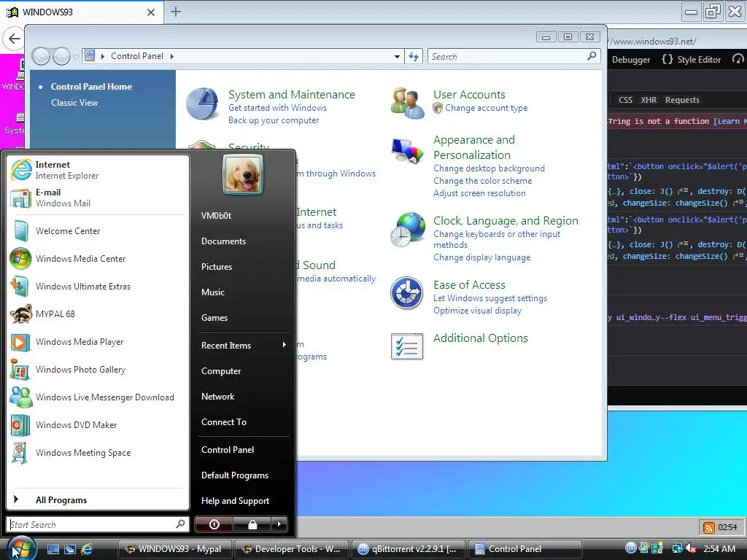Open the address bar history dropdown

[397, 57]
